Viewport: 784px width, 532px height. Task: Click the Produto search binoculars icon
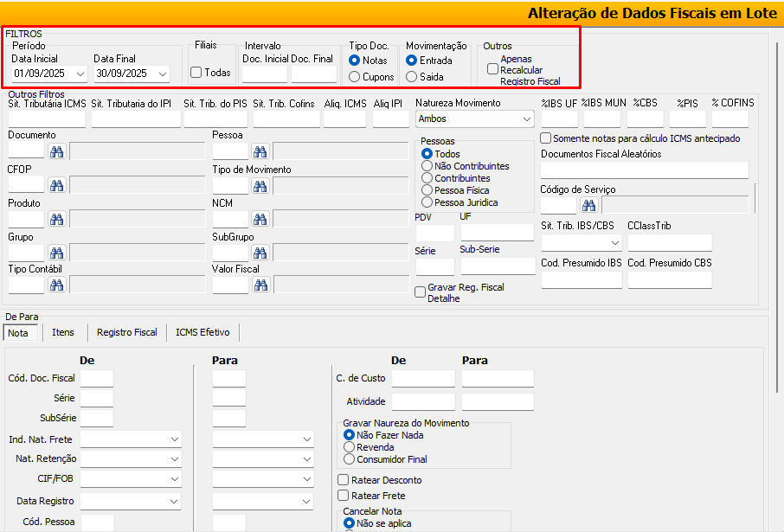(x=57, y=219)
